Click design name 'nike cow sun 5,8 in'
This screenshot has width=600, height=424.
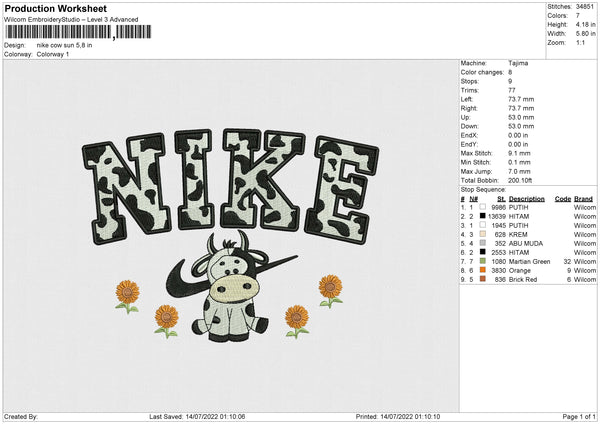point(64,45)
